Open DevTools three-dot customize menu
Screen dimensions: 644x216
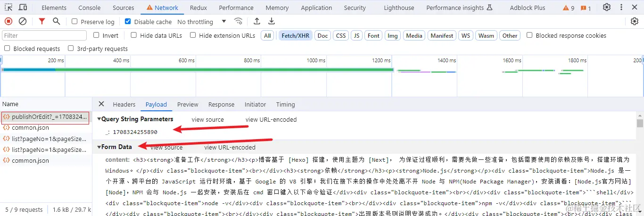pos(621,7)
